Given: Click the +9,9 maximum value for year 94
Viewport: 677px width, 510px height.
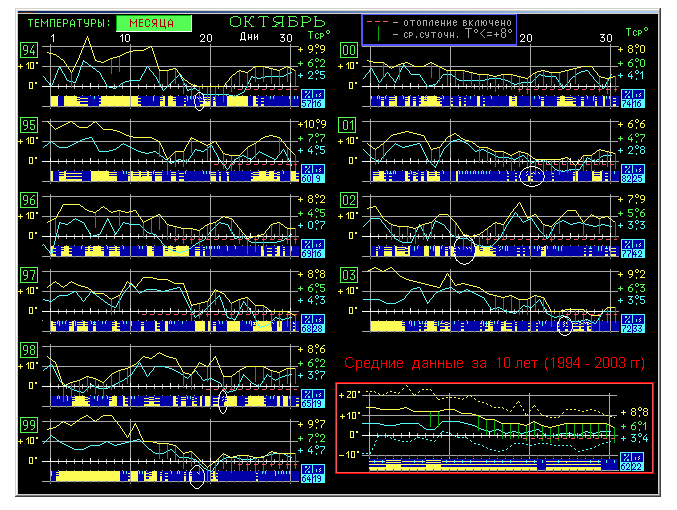Looking at the screenshot, I should 312,49.
